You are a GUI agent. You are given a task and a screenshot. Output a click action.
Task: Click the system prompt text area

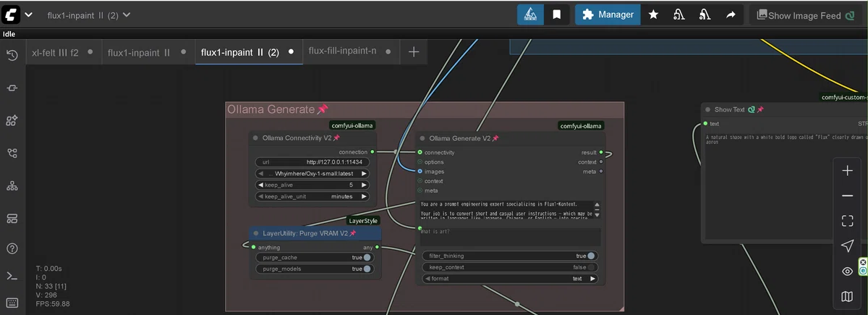coord(508,210)
